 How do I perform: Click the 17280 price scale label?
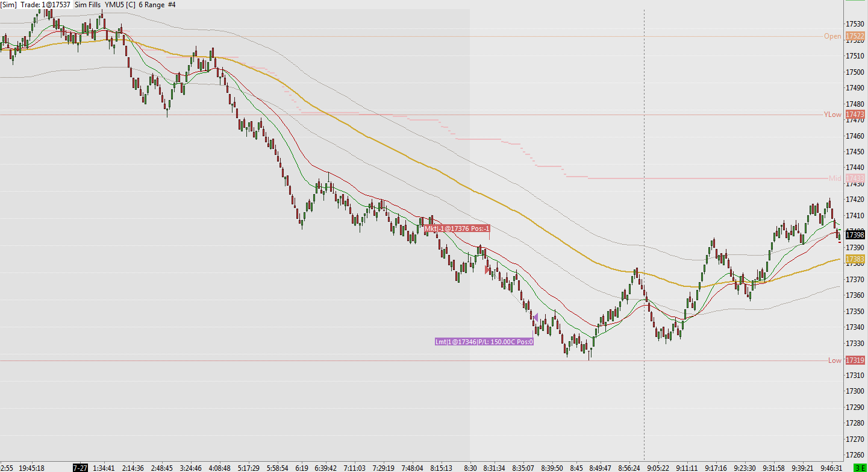[855, 423]
